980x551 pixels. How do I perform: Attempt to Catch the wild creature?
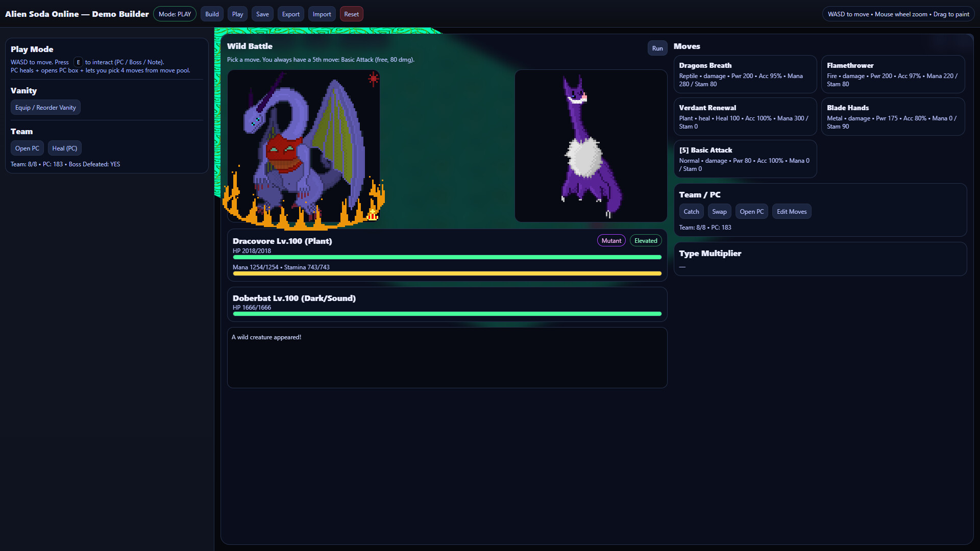[691, 211]
